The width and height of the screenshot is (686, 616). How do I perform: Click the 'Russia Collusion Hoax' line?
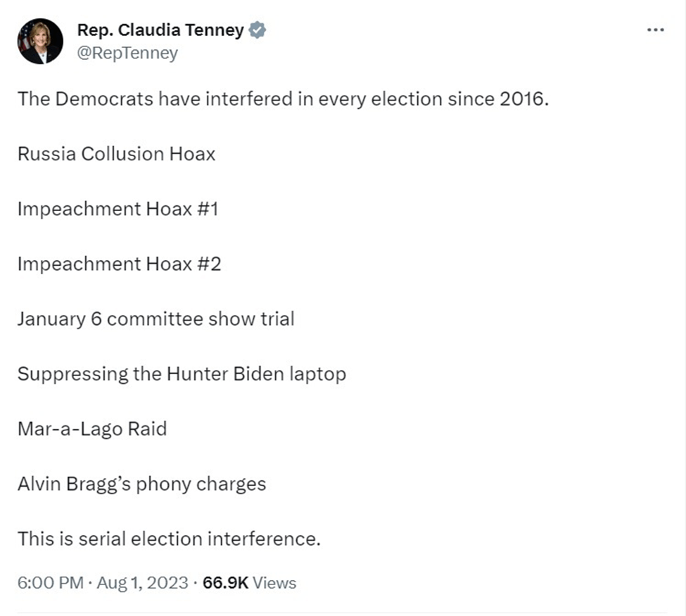point(116,153)
